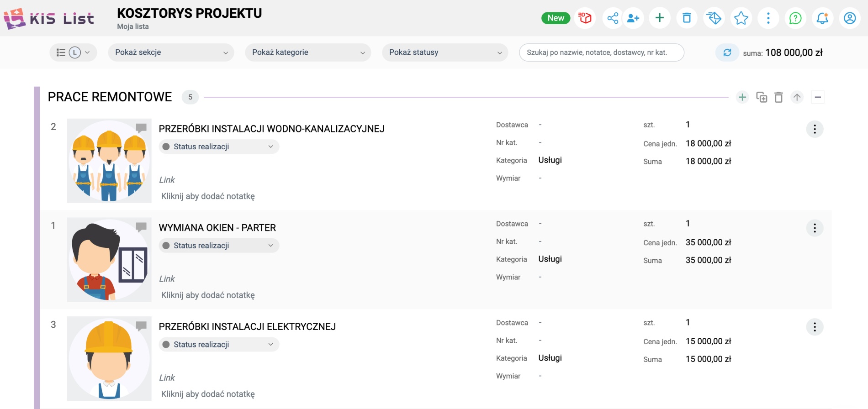This screenshot has height=409, width=868.
Task: Click Link under instalacji elektrycznej item
Action: [x=167, y=378]
